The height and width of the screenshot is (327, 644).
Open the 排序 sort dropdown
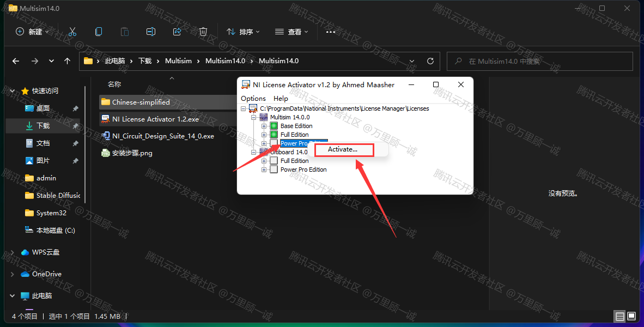(x=243, y=32)
